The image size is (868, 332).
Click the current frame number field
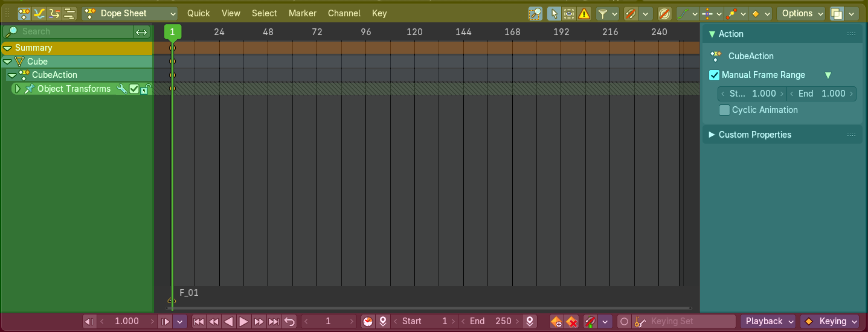coord(329,322)
